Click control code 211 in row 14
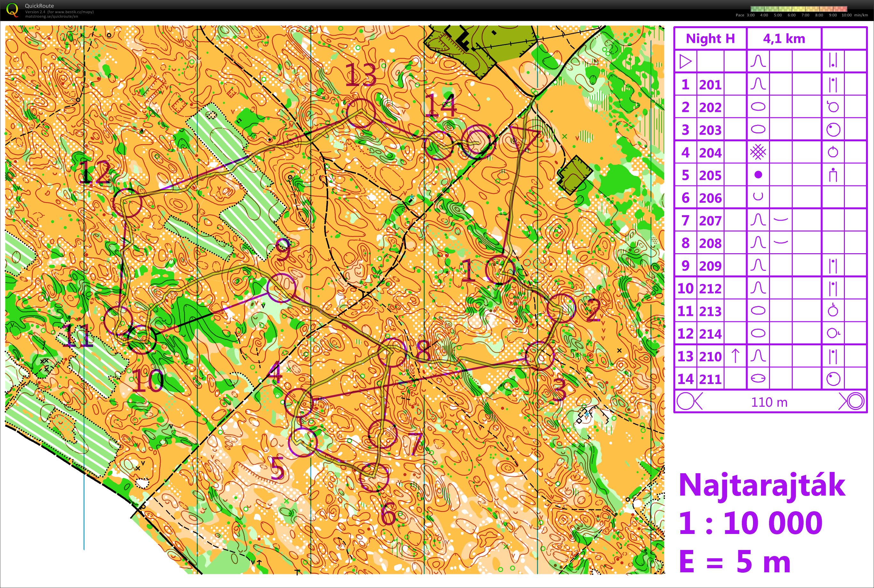The image size is (874, 588). [x=710, y=379]
